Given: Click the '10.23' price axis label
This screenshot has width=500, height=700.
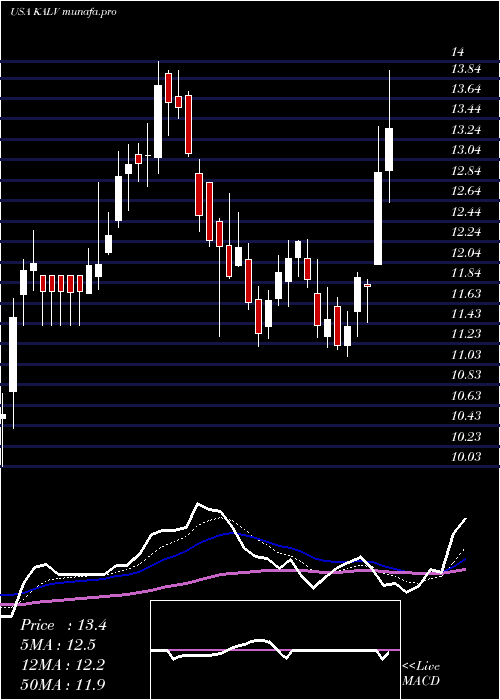Looking at the screenshot, I should [466, 437].
